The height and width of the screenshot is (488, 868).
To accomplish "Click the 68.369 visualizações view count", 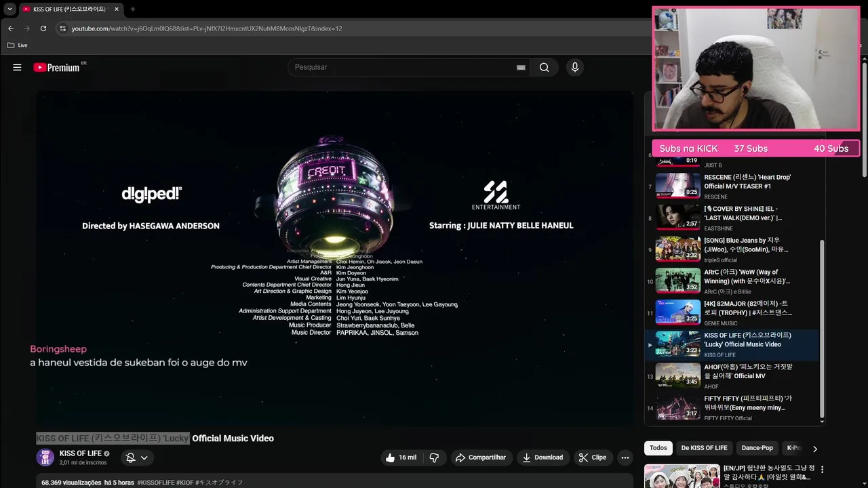I will point(71,483).
